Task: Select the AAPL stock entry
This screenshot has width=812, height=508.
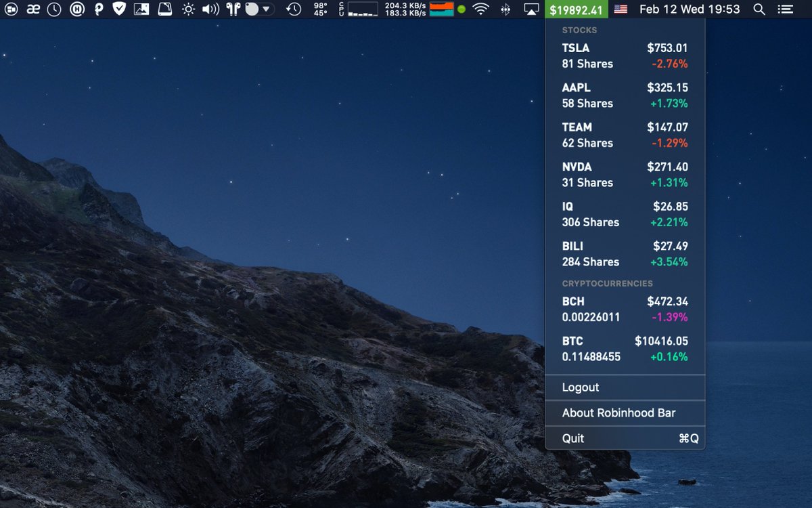Action: (x=625, y=96)
